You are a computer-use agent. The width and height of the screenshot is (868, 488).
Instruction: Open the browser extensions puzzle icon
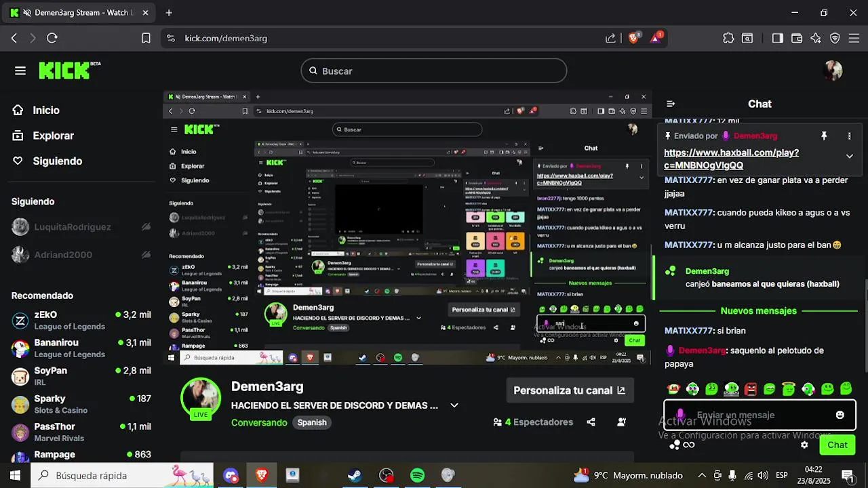click(728, 38)
